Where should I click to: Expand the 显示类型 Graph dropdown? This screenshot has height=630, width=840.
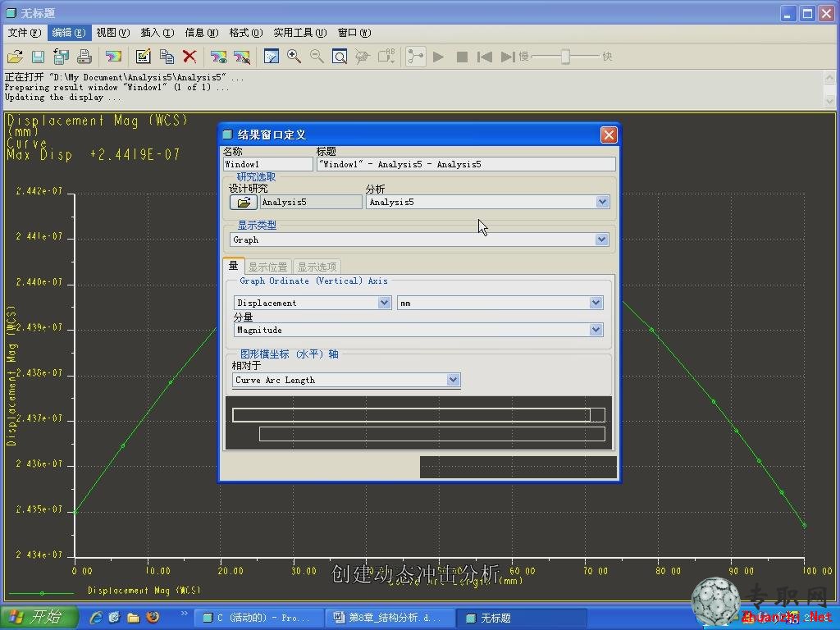[601, 240]
